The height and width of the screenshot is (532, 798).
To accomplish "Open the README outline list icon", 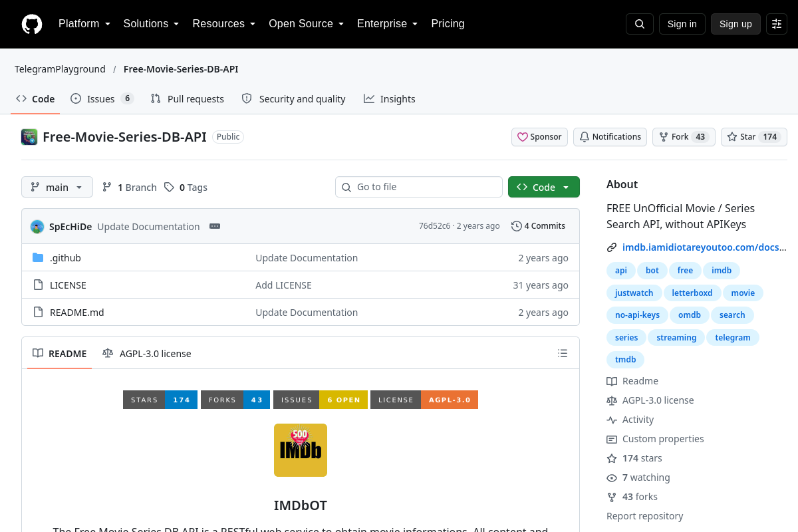I will point(563,353).
